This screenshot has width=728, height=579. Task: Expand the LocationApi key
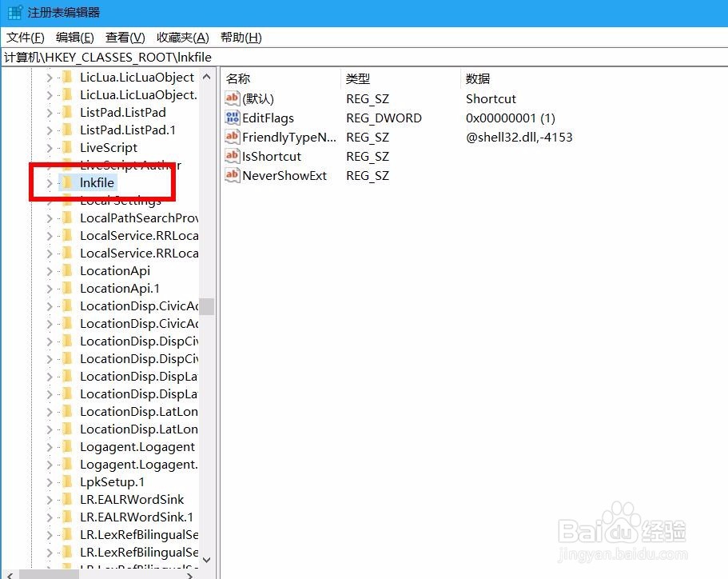[50, 270]
